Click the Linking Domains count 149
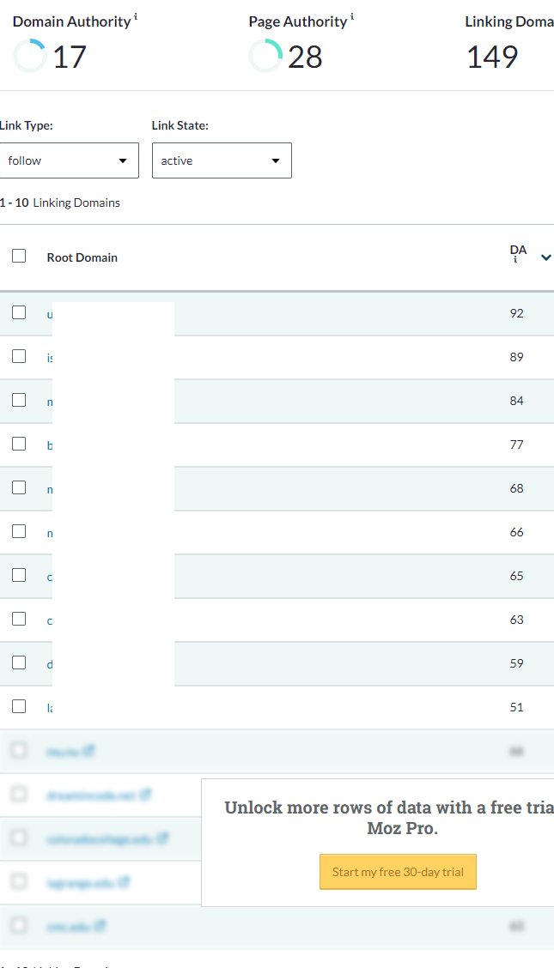 (x=492, y=57)
